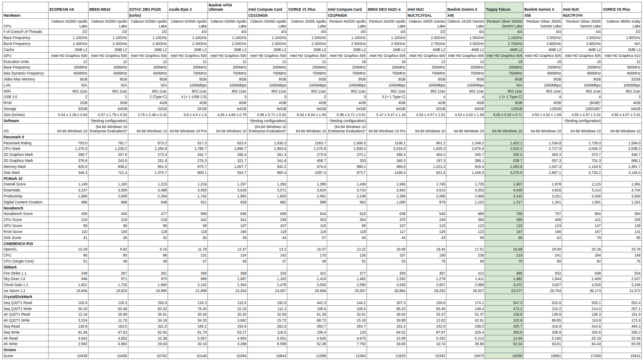644x361 pixels.
Task: Select the USB 3.0 row label
Action: click(x=10, y=97)
